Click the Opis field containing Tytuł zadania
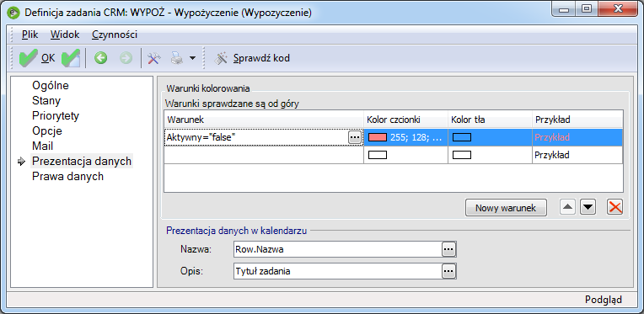 338,271
